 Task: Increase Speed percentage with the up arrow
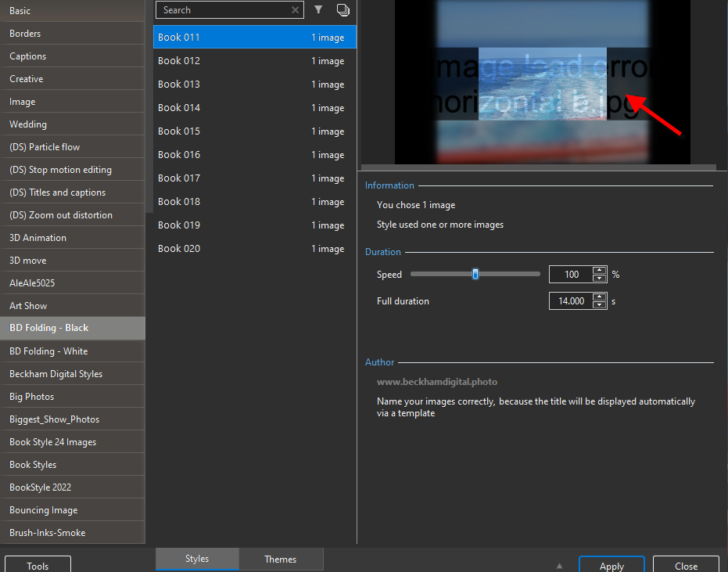(599, 271)
